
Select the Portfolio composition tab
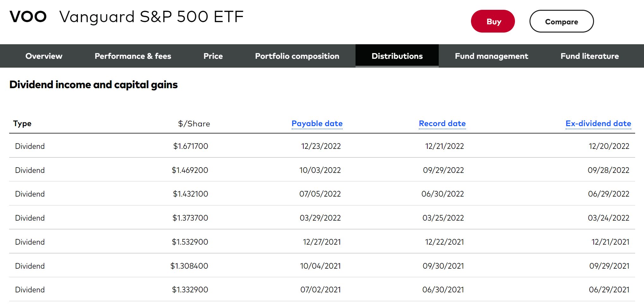(x=297, y=56)
